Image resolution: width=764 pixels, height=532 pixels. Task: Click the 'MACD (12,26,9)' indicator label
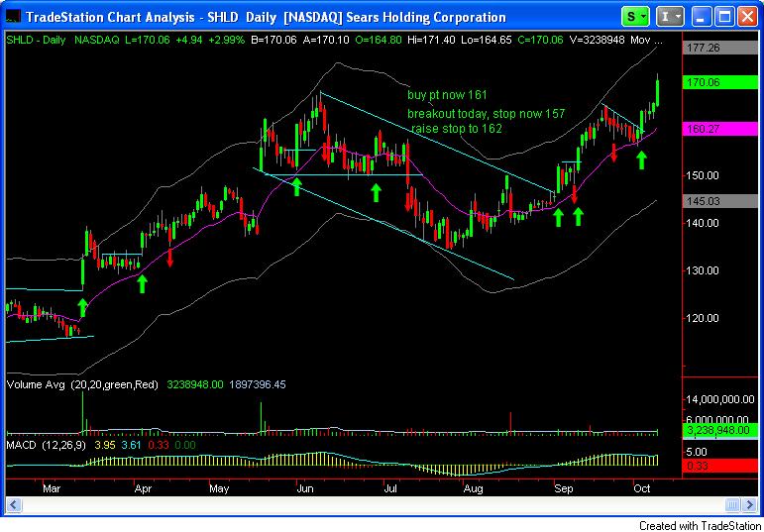coord(47,445)
